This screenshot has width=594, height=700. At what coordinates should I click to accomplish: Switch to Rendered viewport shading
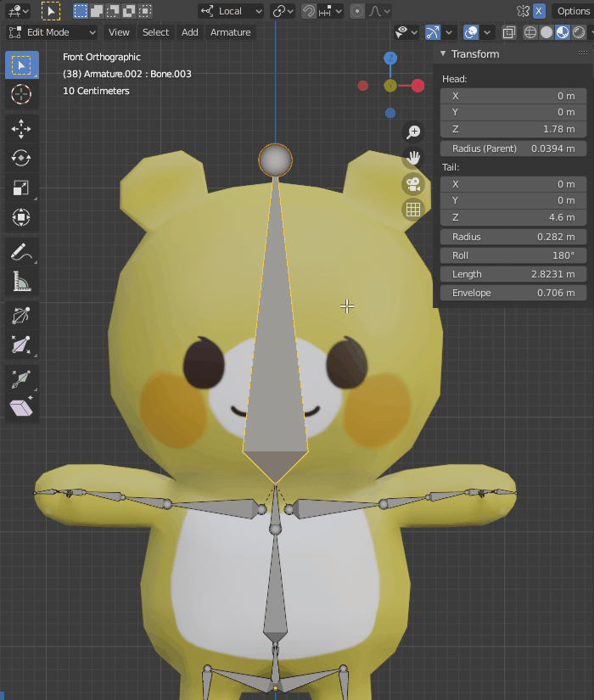(x=579, y=32)
